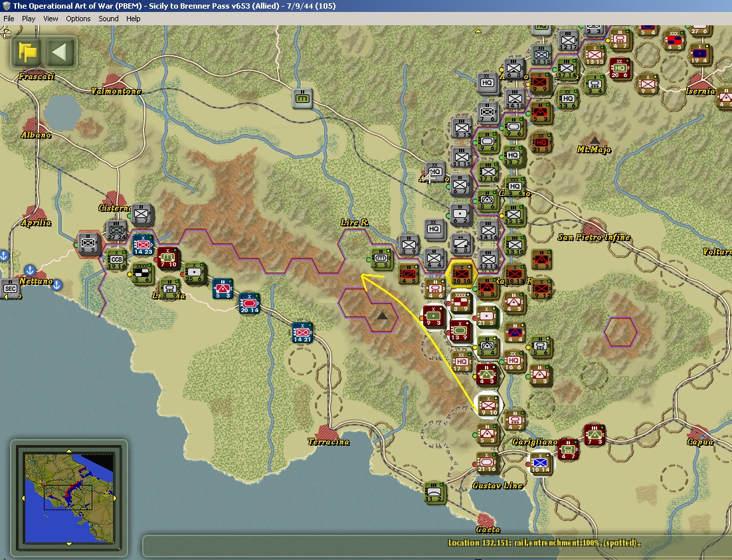The image size is (732, 560).
Task: Click the yellow flags button
Action: (27, 52)
